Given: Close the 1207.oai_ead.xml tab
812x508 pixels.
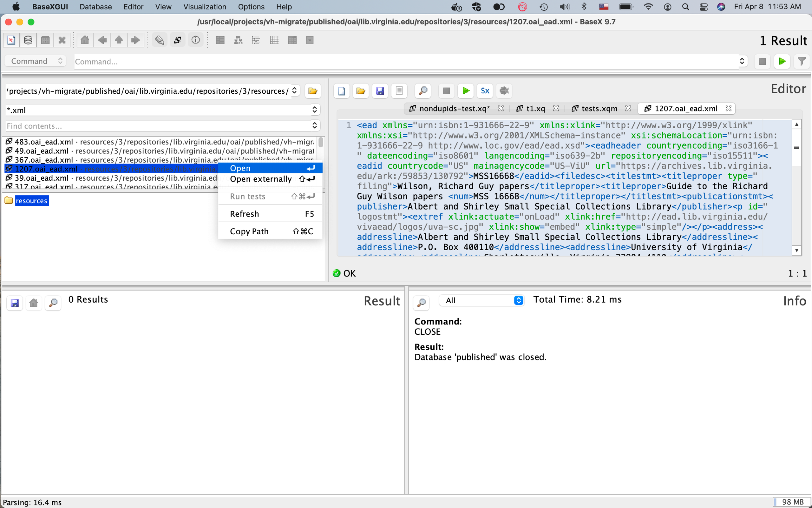Looking at the screenshot, I should (x=728, y=109).
